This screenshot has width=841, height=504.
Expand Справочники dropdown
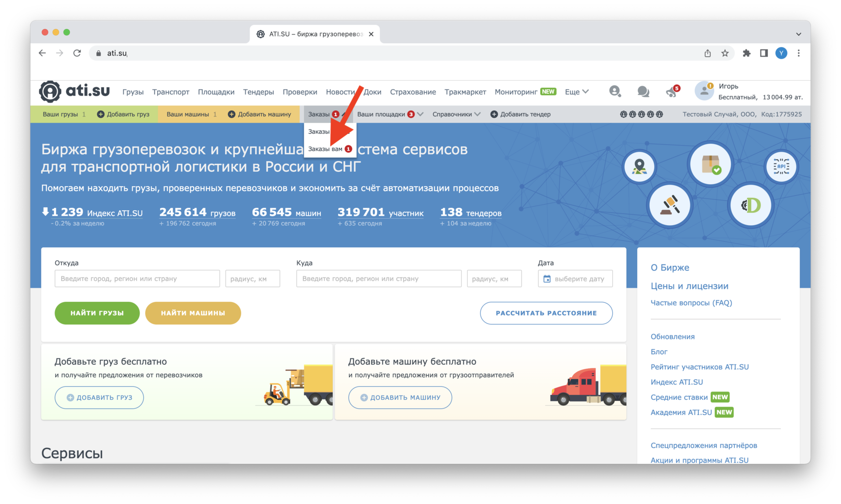[x=456, y=114]
